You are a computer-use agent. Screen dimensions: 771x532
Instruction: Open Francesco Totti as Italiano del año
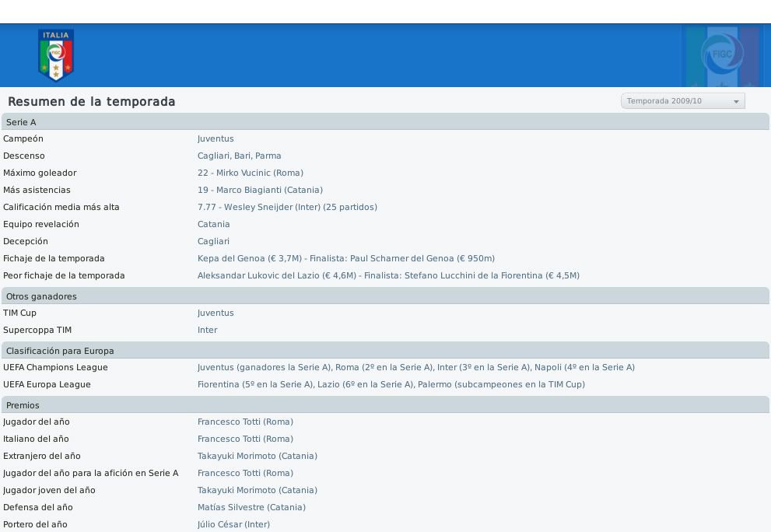(245, 439)
